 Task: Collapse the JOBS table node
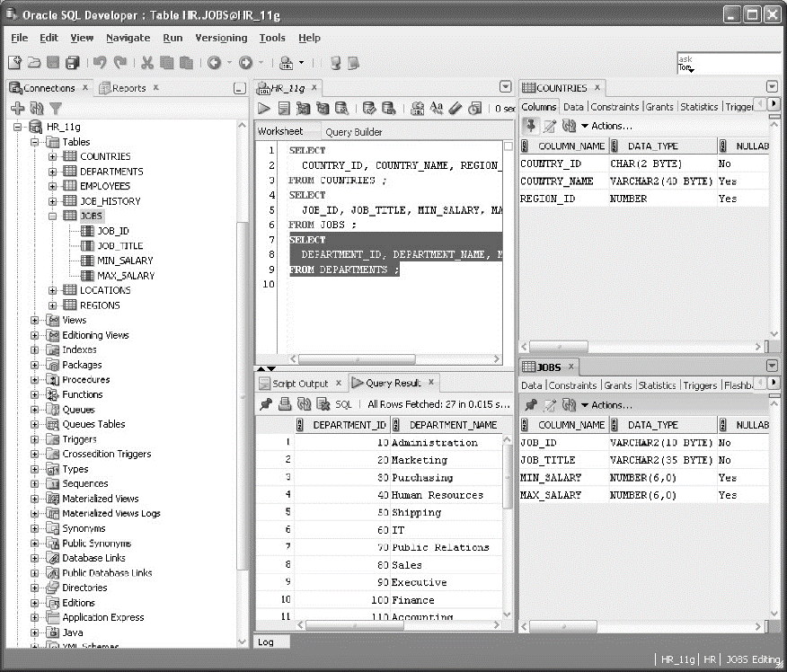tap(53, 216)
